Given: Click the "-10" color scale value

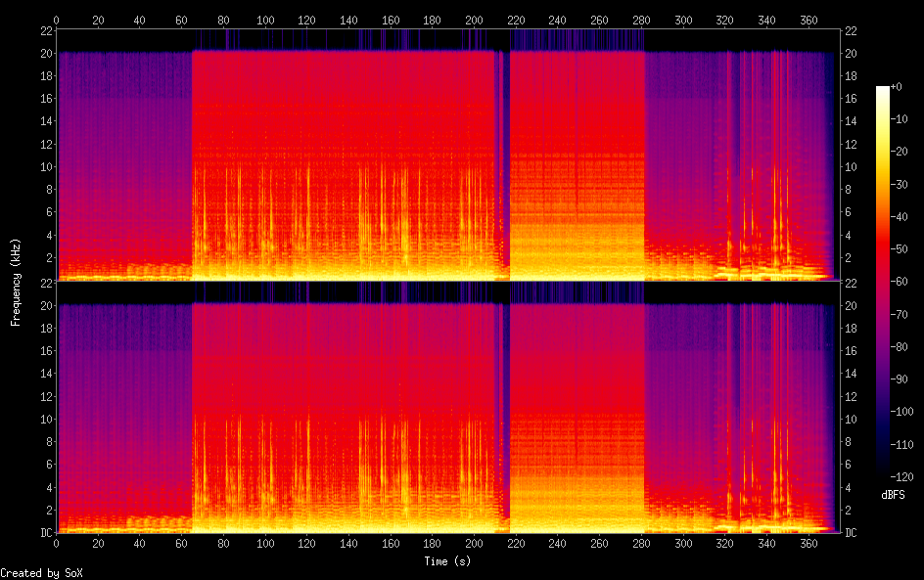Looking at the screenshot, I should 900,119.
